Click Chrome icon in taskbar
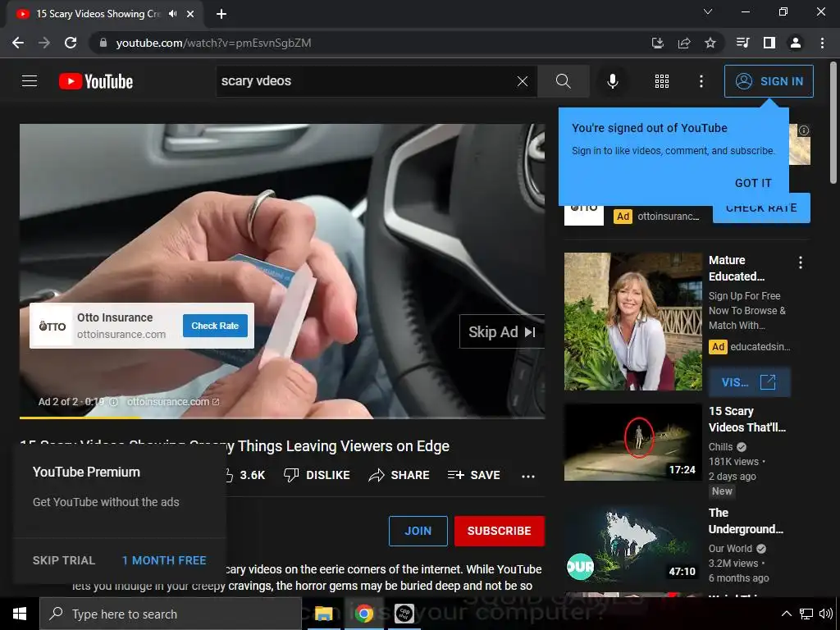 (x=363, y=614)
